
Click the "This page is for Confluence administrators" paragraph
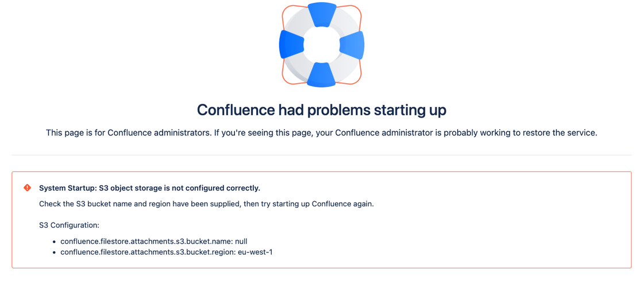click(322, 133)
